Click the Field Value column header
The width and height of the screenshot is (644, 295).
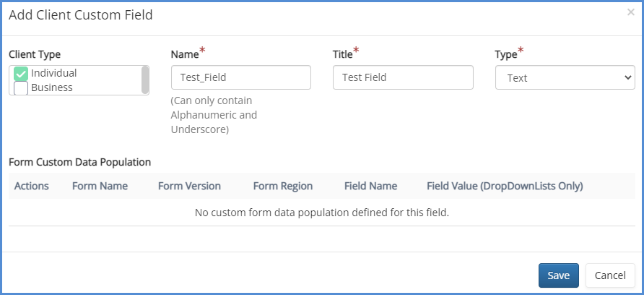click(505, 186)
